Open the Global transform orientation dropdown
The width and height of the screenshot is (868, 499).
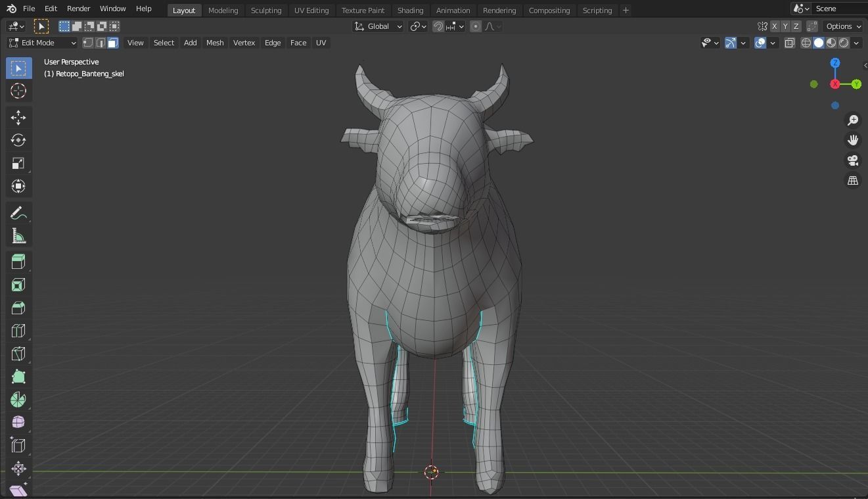[378, 26]
